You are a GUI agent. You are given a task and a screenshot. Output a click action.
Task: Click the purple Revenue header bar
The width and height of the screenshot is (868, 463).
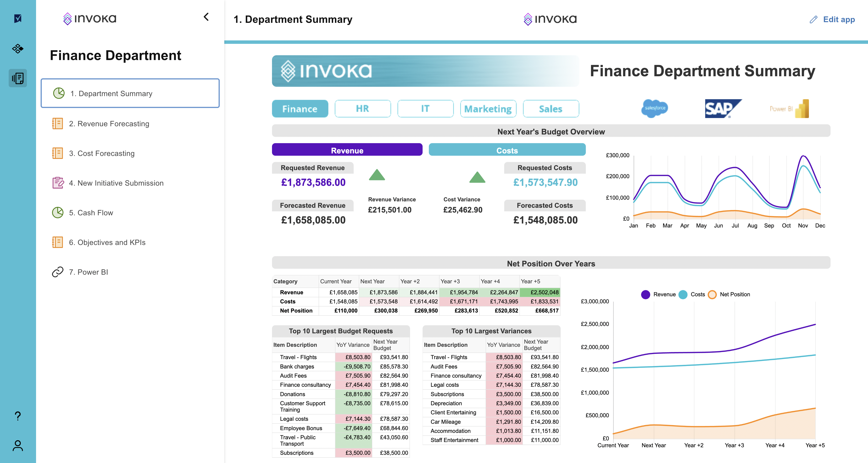[x=347, y=150]
